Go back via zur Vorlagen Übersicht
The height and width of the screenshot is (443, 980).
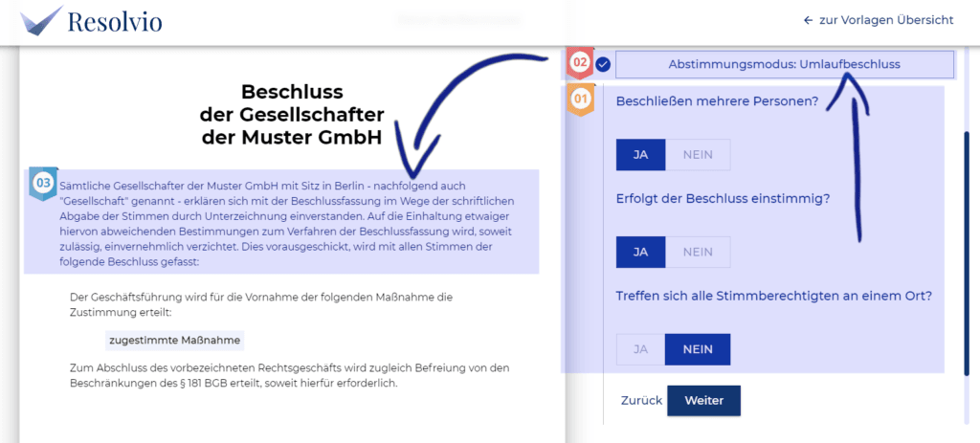pyautogui.click(x=879, y=20)
